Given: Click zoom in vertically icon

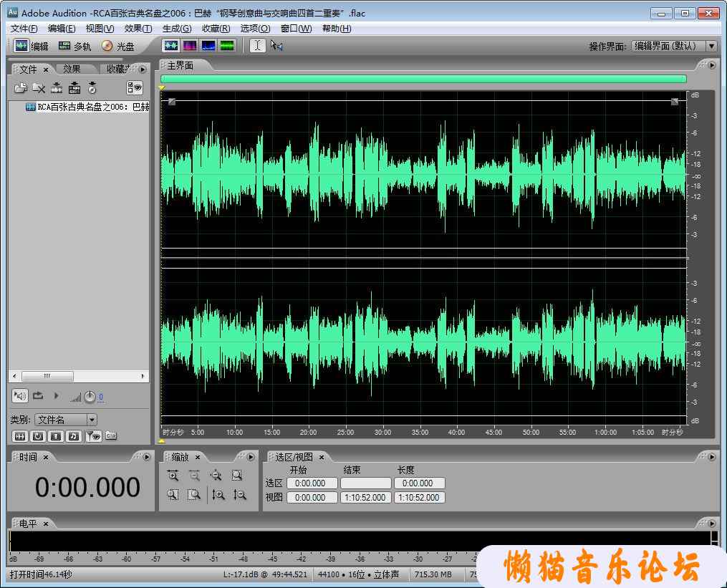Looking at the screenshot, I should point(218,495).
